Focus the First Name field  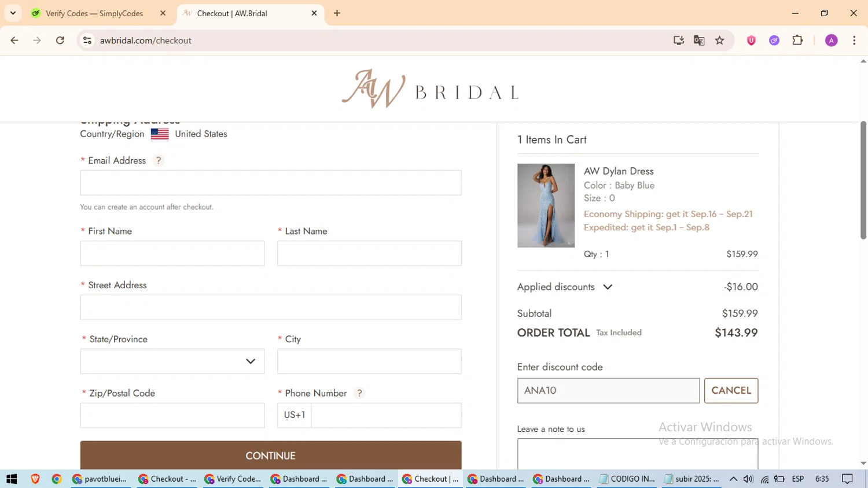172,254
